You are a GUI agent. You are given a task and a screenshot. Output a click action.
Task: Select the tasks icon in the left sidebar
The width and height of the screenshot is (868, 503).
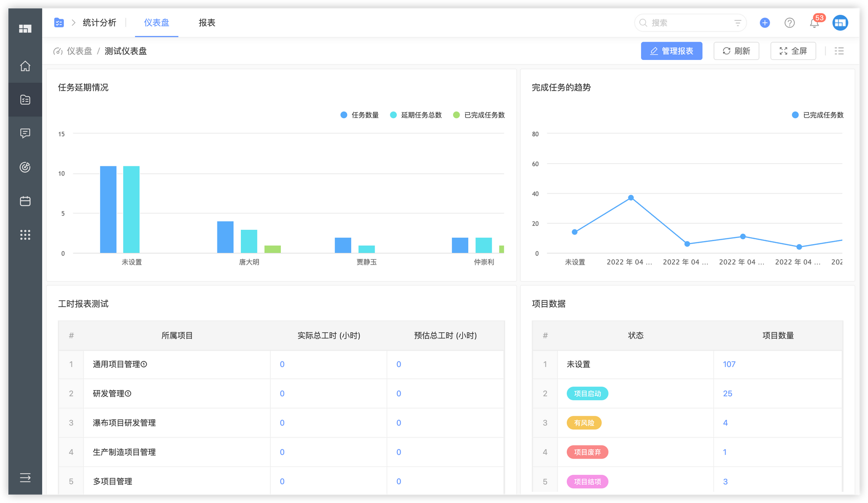pyautogui.click(x=25, y=99)
